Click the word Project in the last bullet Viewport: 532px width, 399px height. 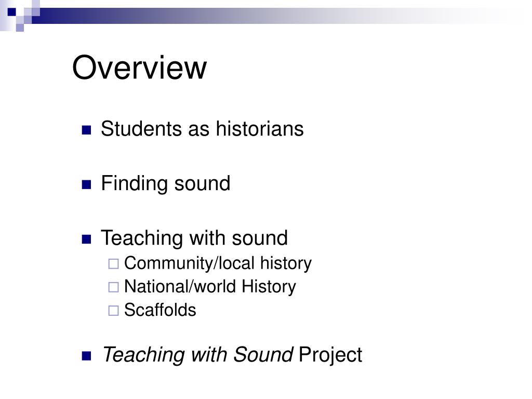[330, 355]
